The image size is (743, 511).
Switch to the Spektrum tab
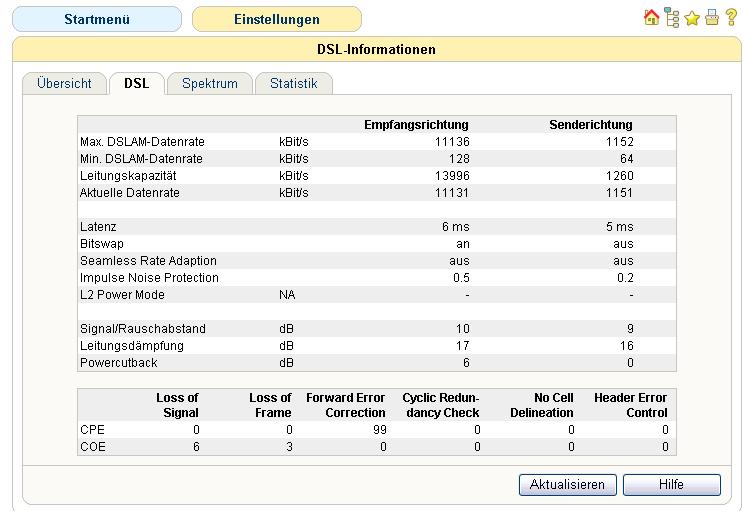pos(210,84)
